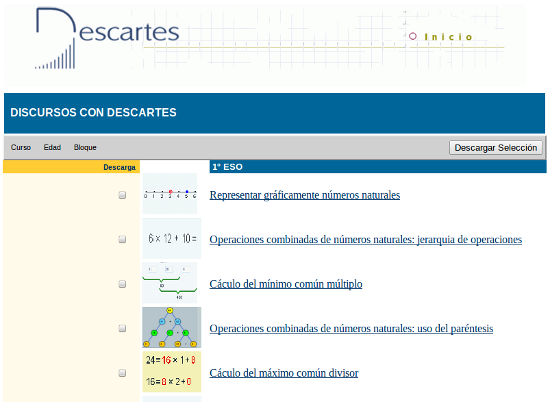The height and width of the screenshot is (402, 550).
Task: Open Operaciones combinadas: jerarquia de operaciones link
Action: (x=365, y=239)
